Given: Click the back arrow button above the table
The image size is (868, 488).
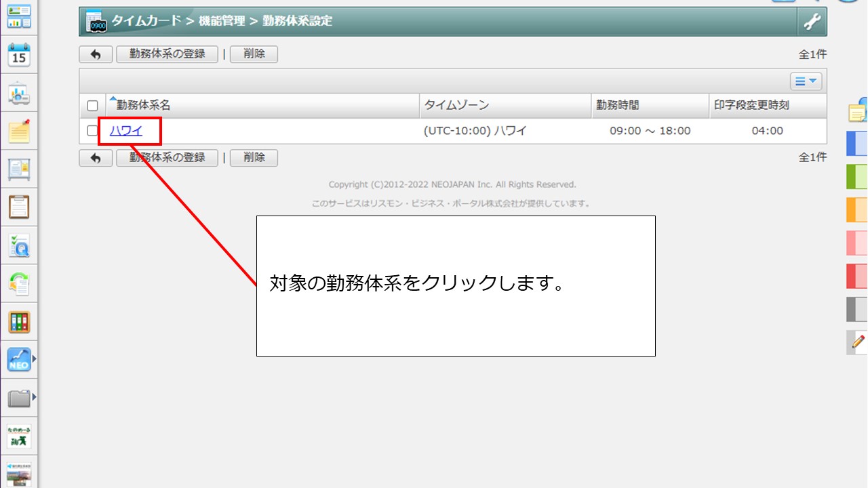Looking at the screenshot, I should [96, 55].
